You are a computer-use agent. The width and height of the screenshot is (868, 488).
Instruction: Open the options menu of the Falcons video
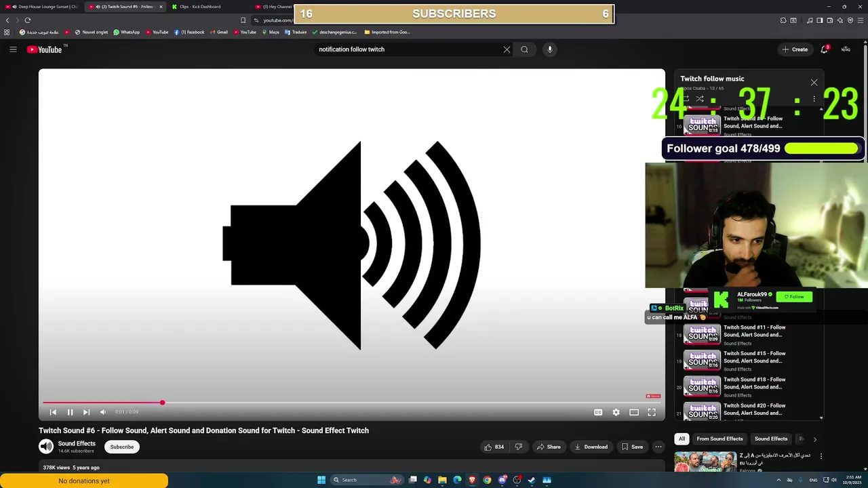(821, 456)
